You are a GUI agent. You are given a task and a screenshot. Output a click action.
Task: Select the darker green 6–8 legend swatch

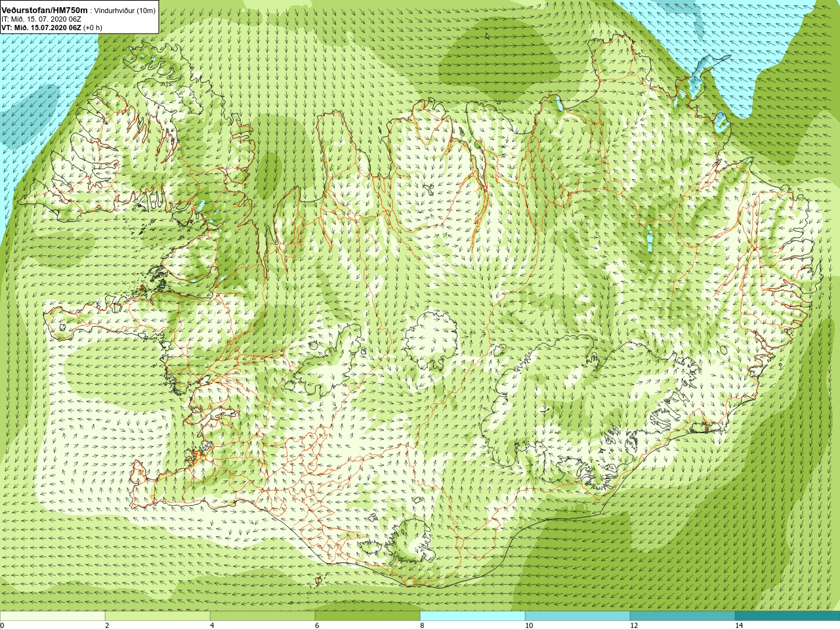coord(367,616)
